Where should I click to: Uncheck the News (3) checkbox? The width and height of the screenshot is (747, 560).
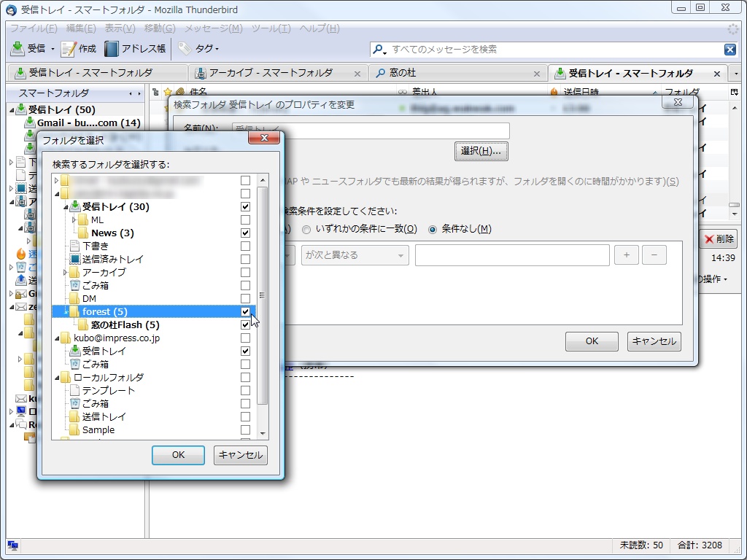click(245, 233)
